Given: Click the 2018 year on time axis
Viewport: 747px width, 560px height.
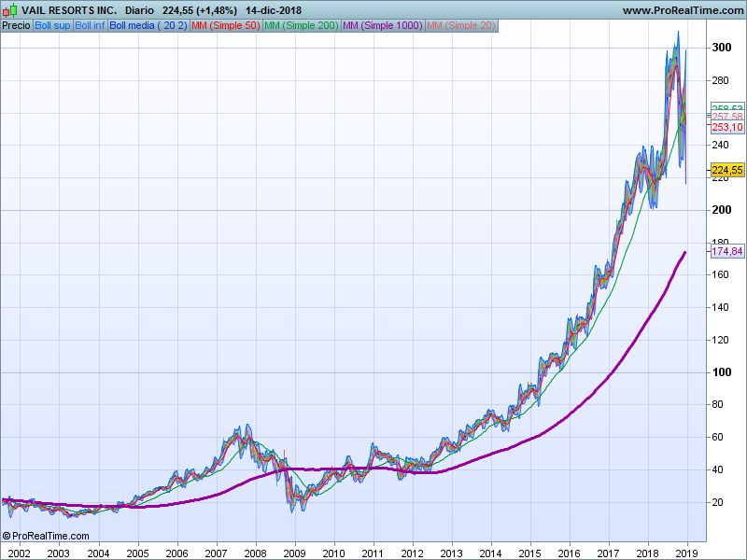Looking at the screenshot, I should [x=647, y=553].
